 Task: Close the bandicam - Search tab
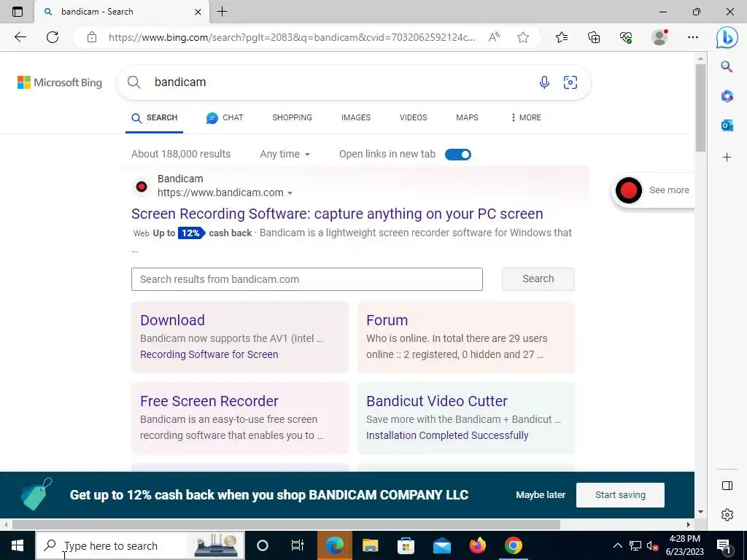(x=198, y=12)
